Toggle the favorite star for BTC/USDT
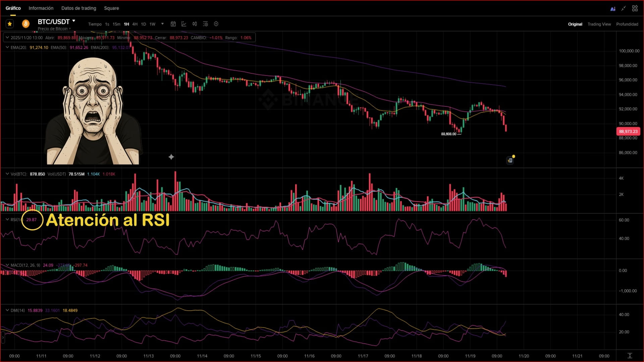 pyautogui.click(x=10, y=24)
